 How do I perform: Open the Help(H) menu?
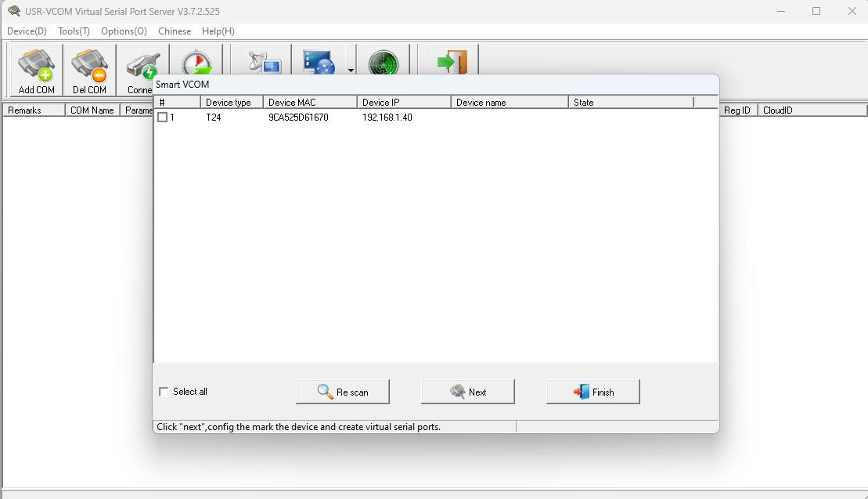(x=218, y=31)
